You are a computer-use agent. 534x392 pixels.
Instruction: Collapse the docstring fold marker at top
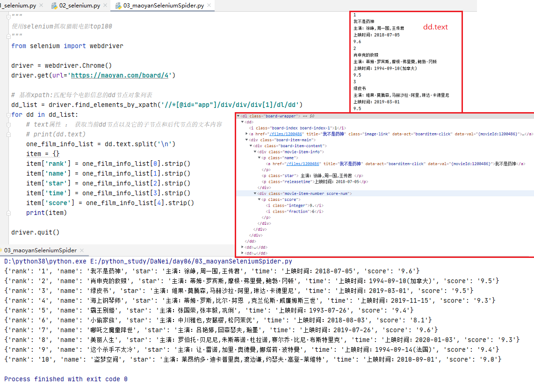(8, 16)
